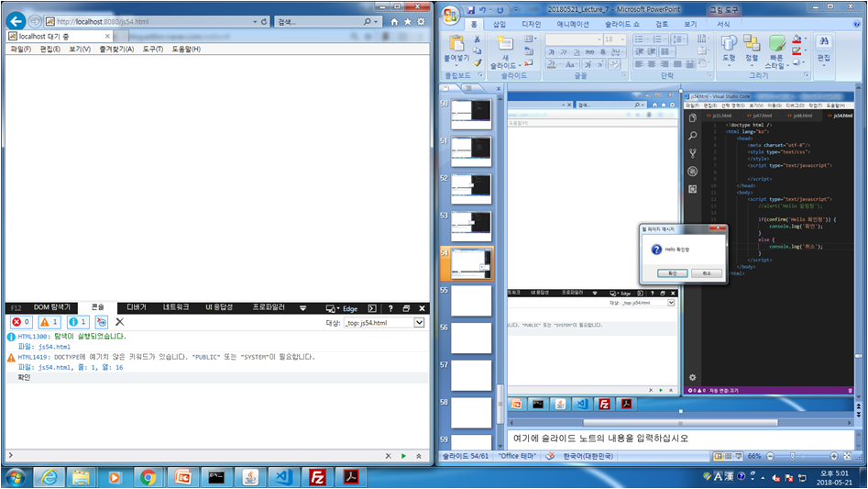
Task: Click Cut scissors icon in PowerPoint ribbon
Action: 477,39
